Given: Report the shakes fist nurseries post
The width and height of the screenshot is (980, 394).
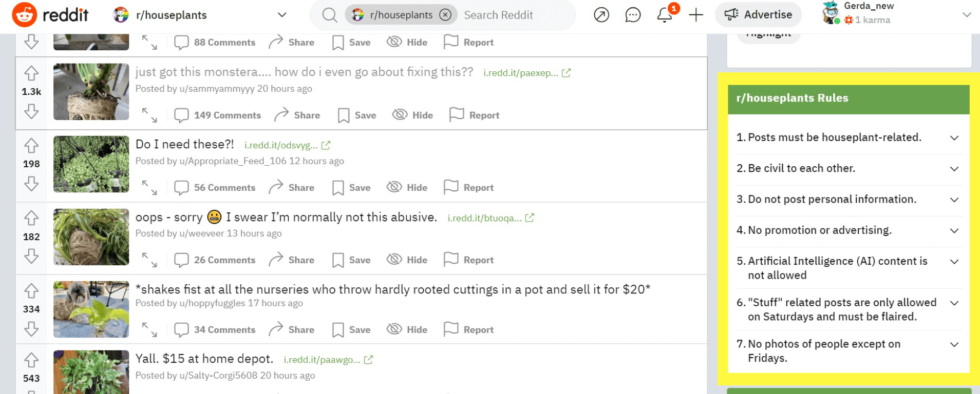Looking at the screenshot, I should (468, 330).
